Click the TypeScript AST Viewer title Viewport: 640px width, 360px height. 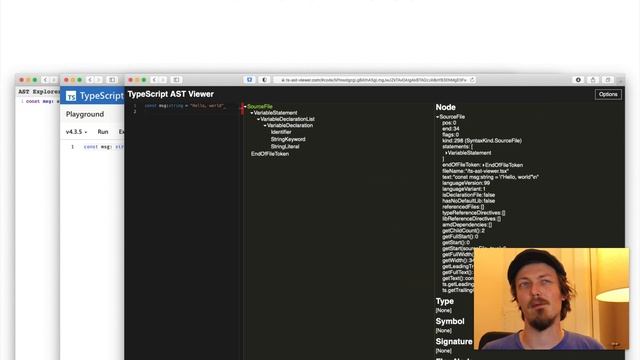point(171,94)
